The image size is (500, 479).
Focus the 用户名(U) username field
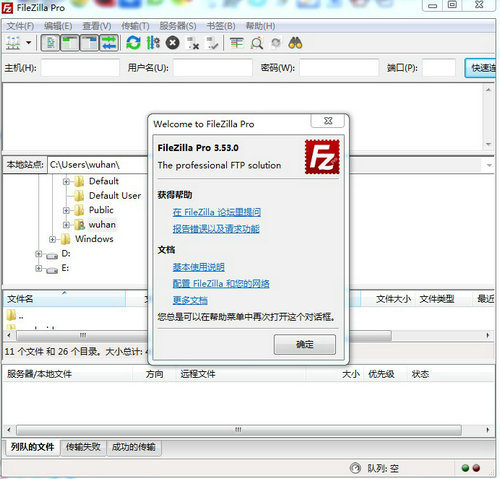click(213, 68)
